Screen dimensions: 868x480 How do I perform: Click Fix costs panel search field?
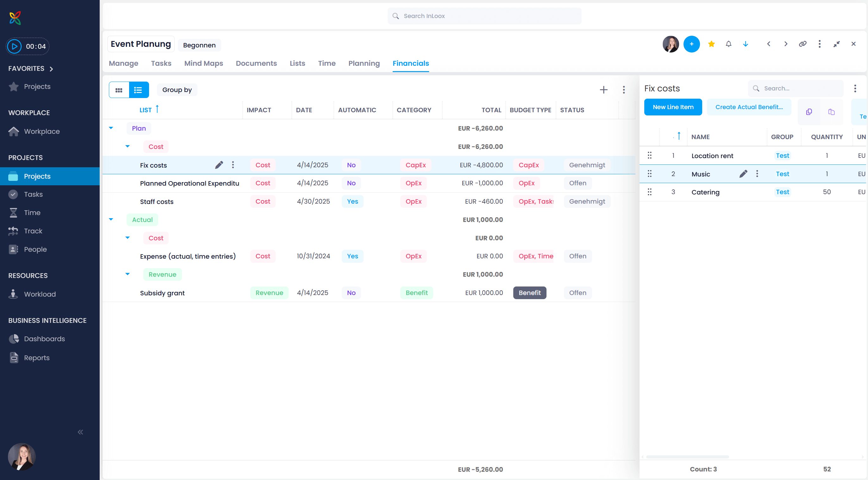[x=796, y=89]
